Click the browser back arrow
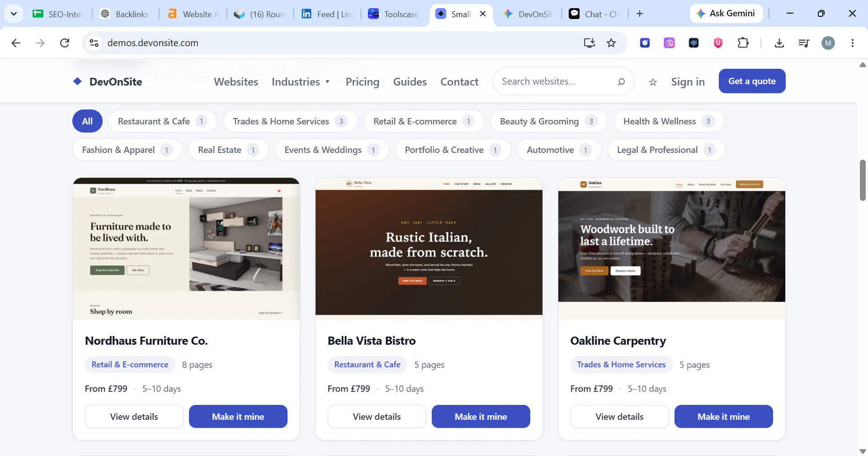Screen dimensions: 868x456 pyautogui.click(x=16, y=43)
